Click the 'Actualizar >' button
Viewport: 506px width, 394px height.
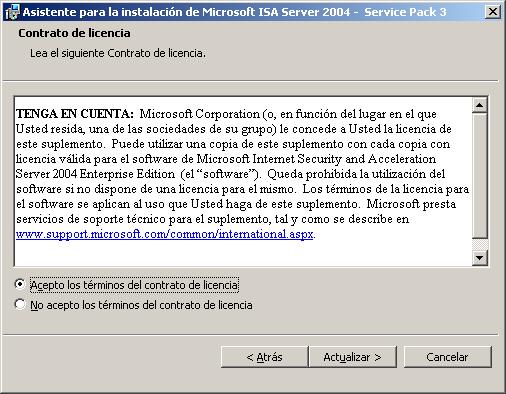pos(353,357)
